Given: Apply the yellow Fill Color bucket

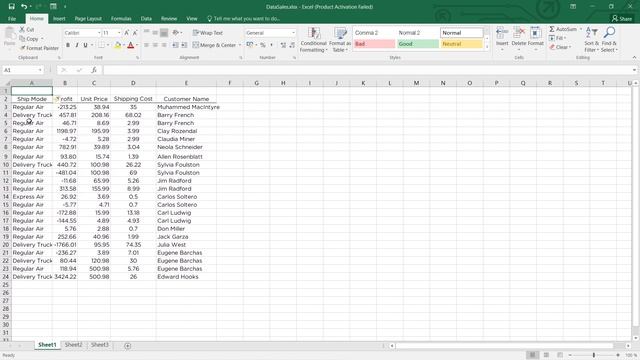Looking at the screenshot, I should coord(118,45).
